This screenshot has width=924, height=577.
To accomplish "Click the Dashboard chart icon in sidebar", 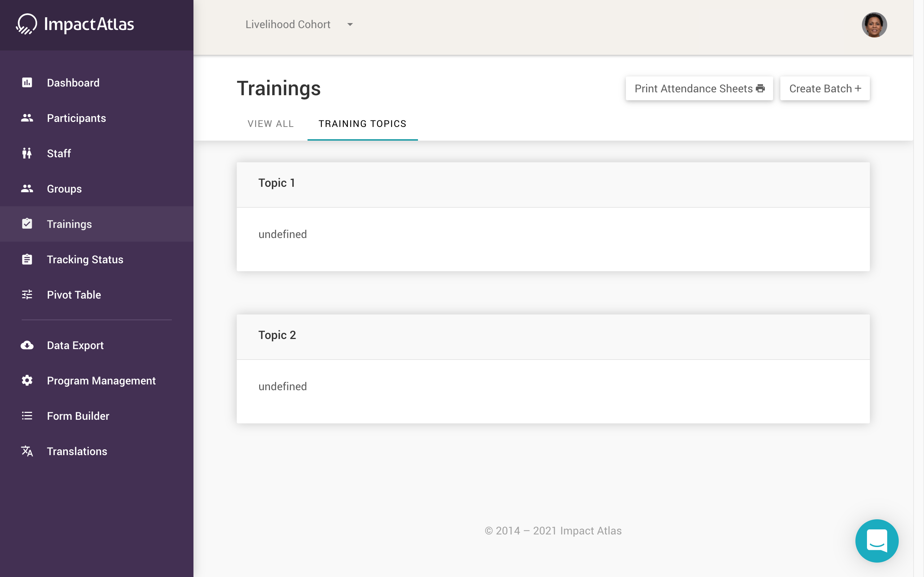I will pyautogui.click(x=27, y=83).
